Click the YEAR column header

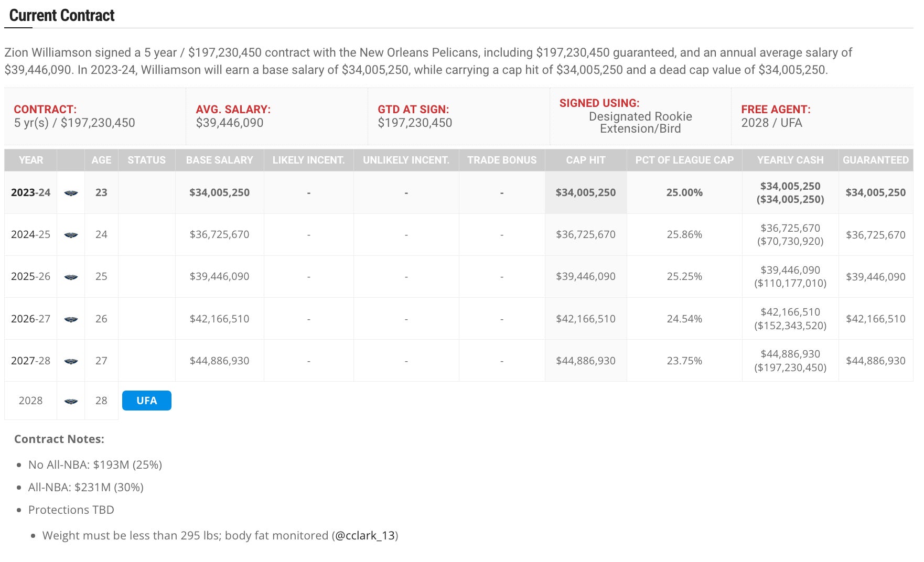30,160
